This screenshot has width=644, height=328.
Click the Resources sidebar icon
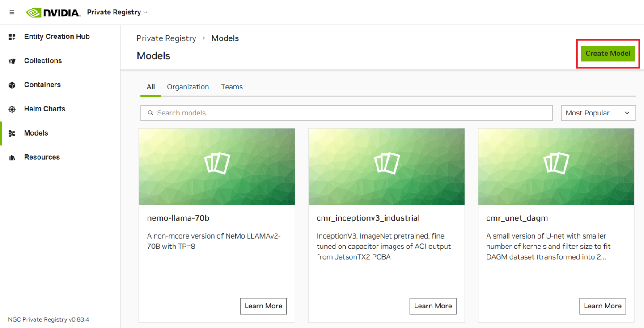pyautogui.click(x=12, y=158)
